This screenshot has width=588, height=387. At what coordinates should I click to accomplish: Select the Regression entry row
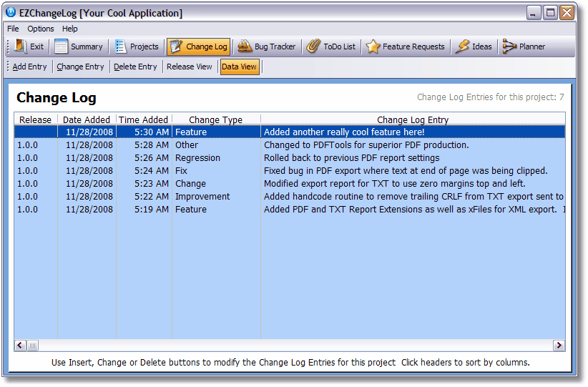(x=286, y=158)
